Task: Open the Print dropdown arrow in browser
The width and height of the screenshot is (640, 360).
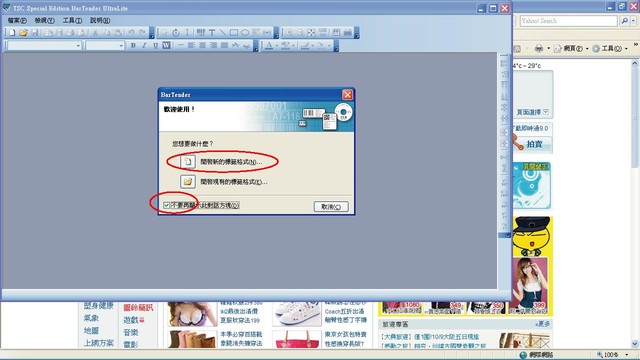Action: click(548, 49)
